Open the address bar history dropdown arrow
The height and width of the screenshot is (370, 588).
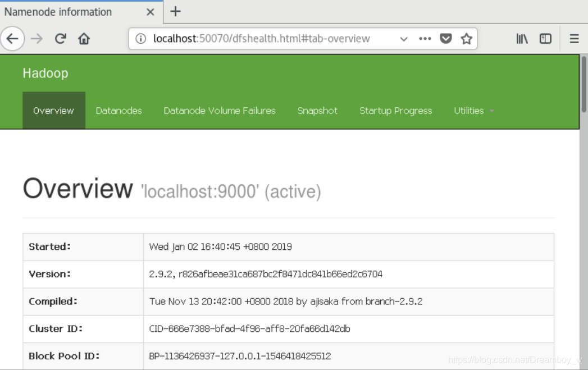403,39
